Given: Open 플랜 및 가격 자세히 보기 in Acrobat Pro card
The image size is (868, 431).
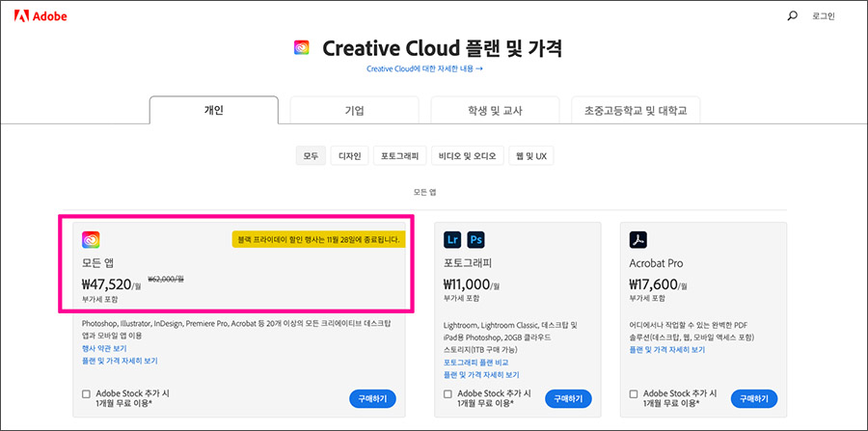Looking at the screenshot, I should click(x=667, y=350).
